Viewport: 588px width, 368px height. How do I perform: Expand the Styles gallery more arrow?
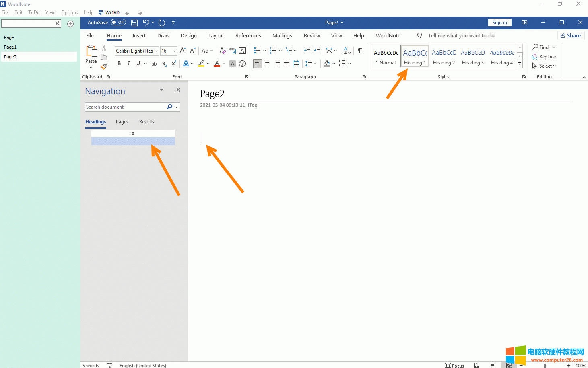(520, 64)
